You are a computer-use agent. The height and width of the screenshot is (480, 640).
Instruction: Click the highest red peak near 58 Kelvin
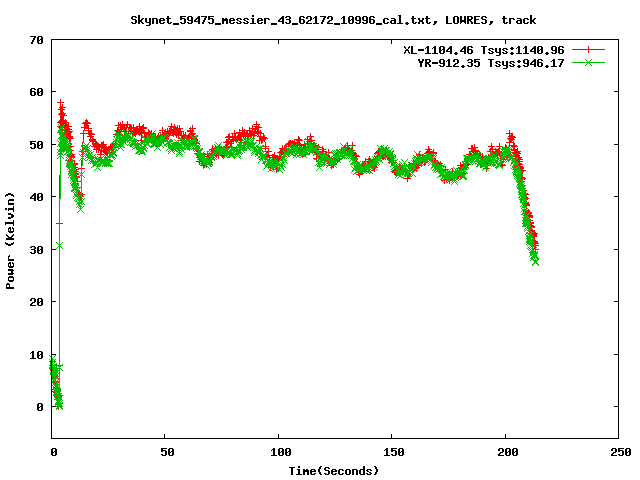(x=60, y=102)
